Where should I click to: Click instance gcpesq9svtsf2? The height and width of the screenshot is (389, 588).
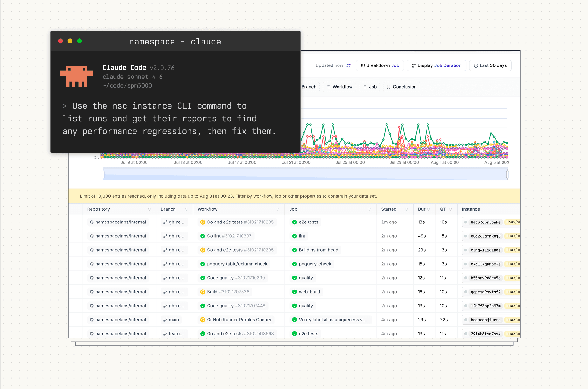(x=485, y=292)
